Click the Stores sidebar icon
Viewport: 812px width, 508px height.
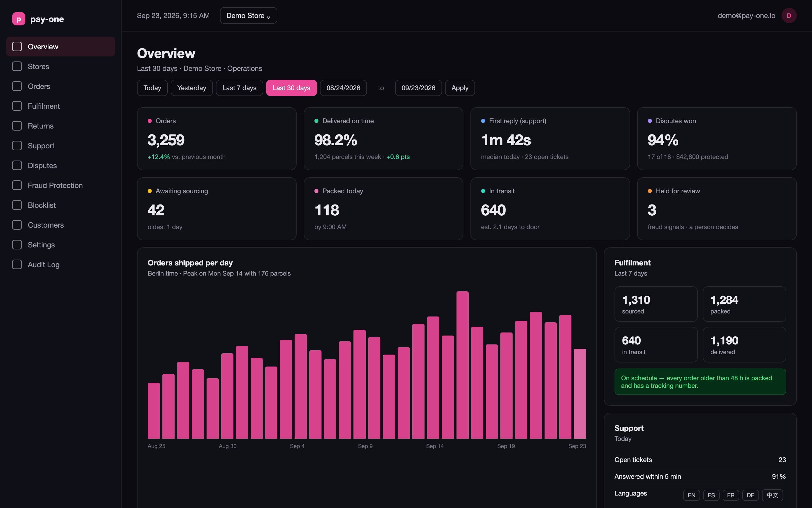click(x=17, y=67)
